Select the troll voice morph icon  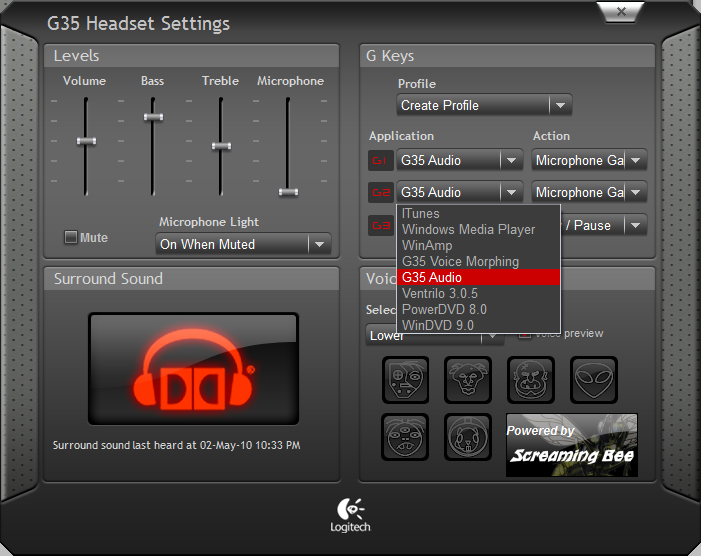point(468,380)
